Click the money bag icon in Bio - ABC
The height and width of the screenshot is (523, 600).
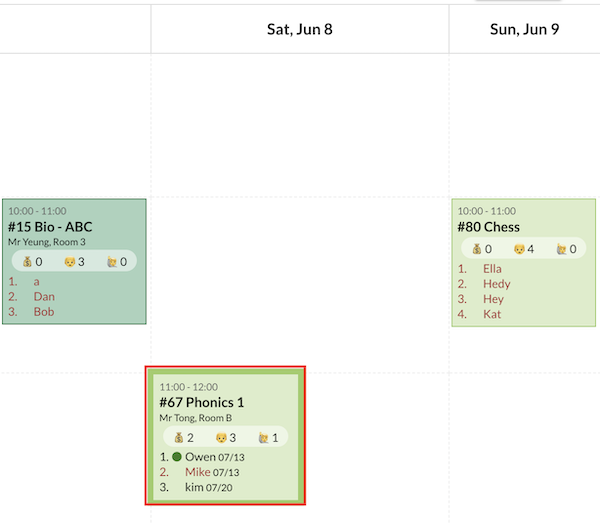point(27,262)
